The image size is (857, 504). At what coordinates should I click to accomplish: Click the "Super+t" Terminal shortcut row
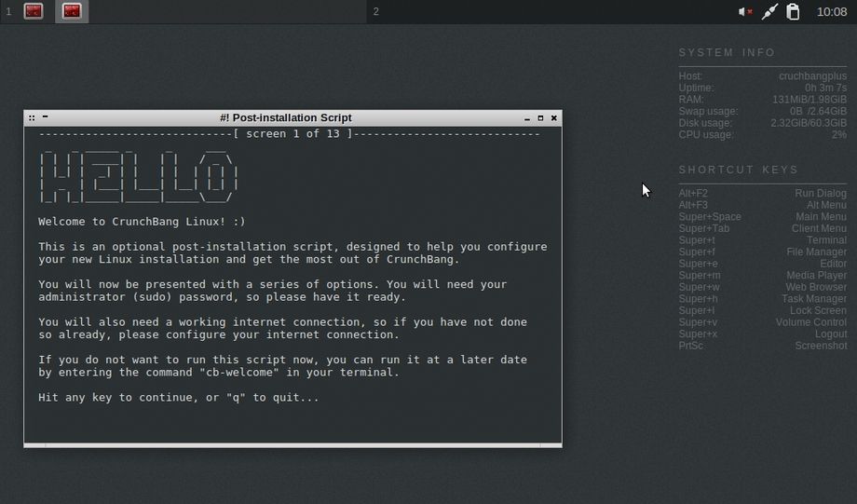point(762,240)
